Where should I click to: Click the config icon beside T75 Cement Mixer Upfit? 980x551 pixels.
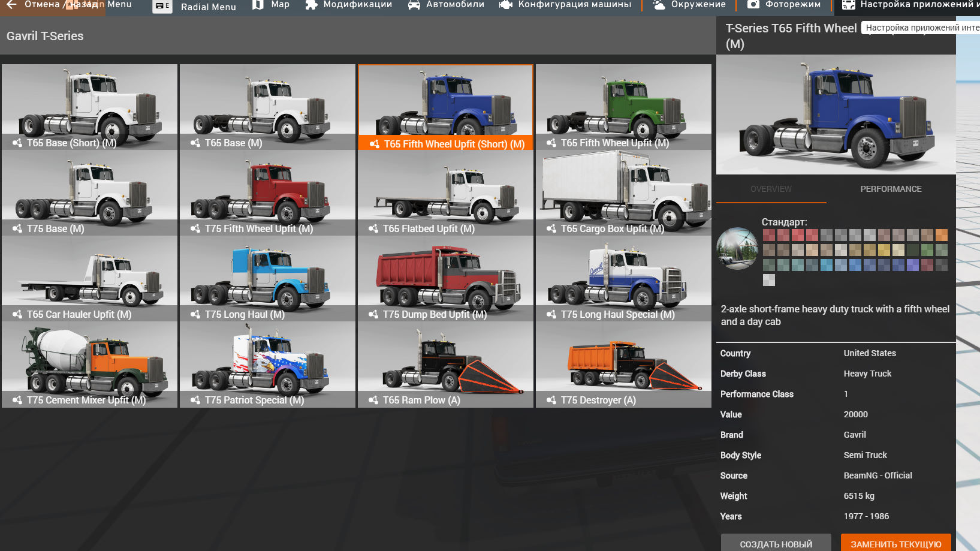coord(17,400)
